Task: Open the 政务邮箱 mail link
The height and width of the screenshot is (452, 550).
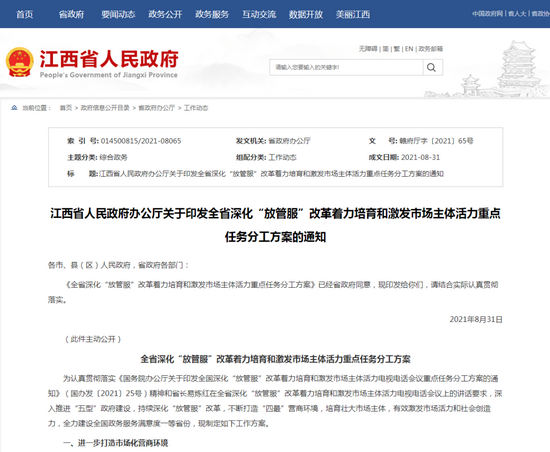Action: pos(430,49)
